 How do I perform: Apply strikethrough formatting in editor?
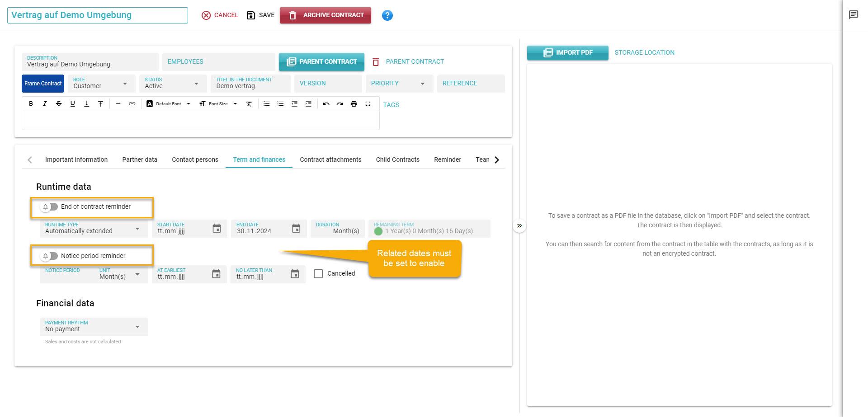tap(59, 104)
